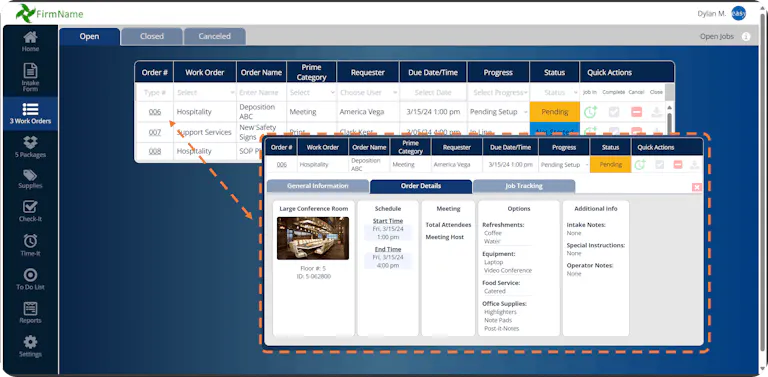Click the Support Services work order cell
Viewport: 768px width, 377px height.
pos(204,132)
